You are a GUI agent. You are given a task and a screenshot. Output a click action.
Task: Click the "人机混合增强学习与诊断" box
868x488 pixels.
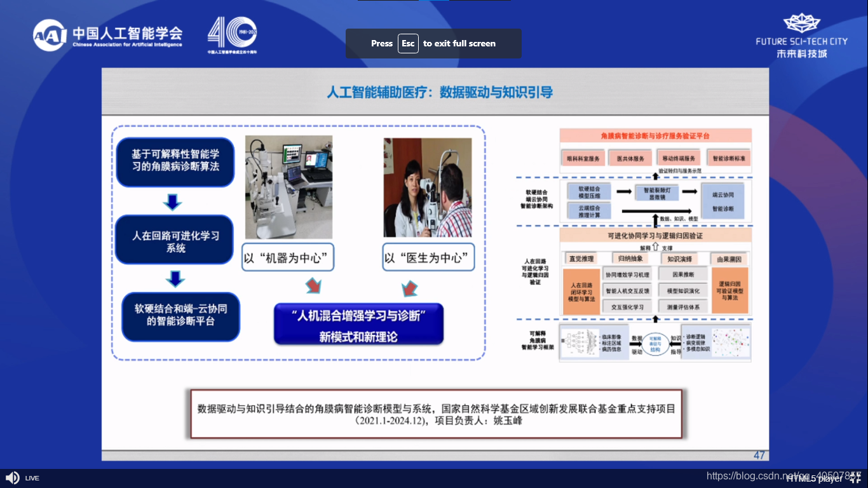pyautogui.click(x=358, y=325)
